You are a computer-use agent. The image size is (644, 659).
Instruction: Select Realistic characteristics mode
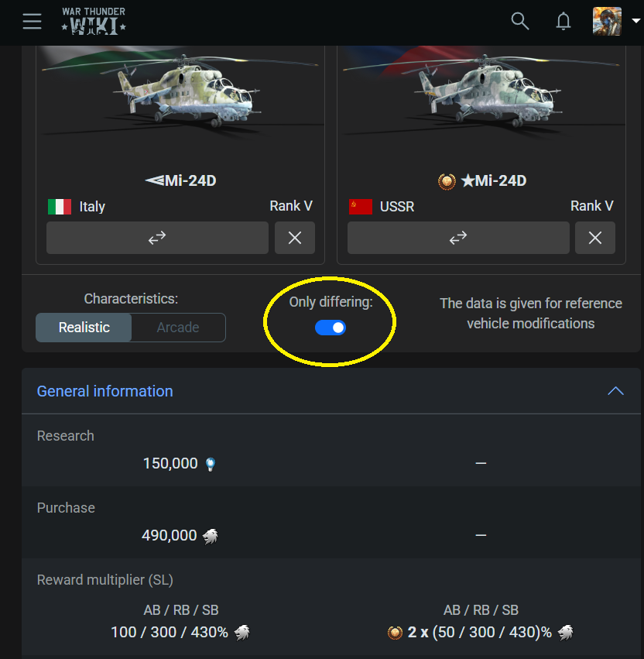pos(84,328)
